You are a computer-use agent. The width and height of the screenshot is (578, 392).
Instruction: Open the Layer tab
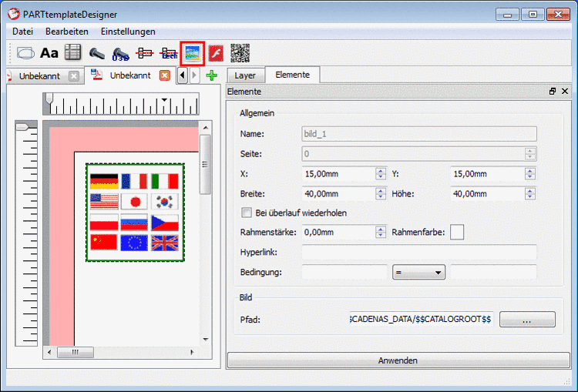[x=245, y=75]
